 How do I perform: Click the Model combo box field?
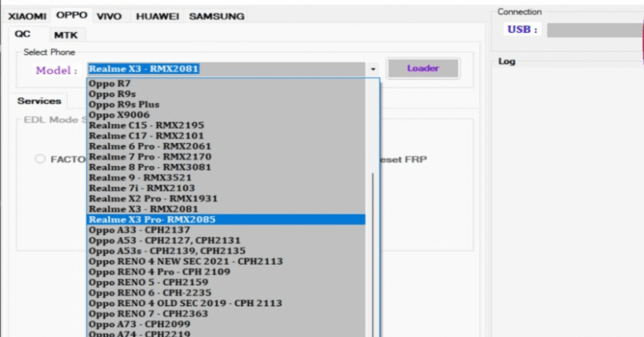(226, 69)
